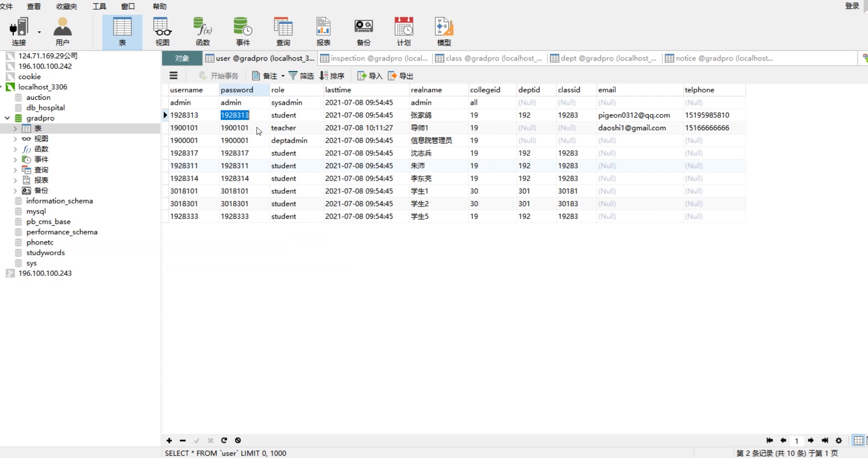Click the Sort (排序) button
The image size is (868, 458).
(332, 76)
